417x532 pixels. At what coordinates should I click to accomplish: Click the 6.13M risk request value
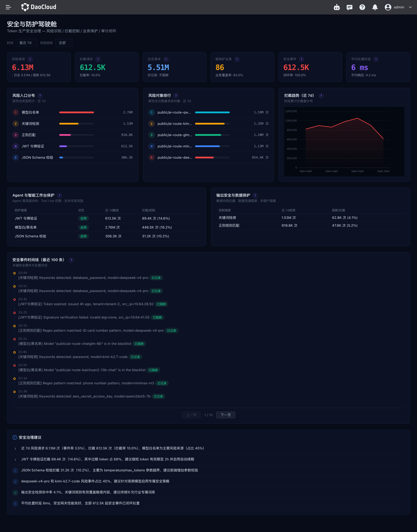23,67
